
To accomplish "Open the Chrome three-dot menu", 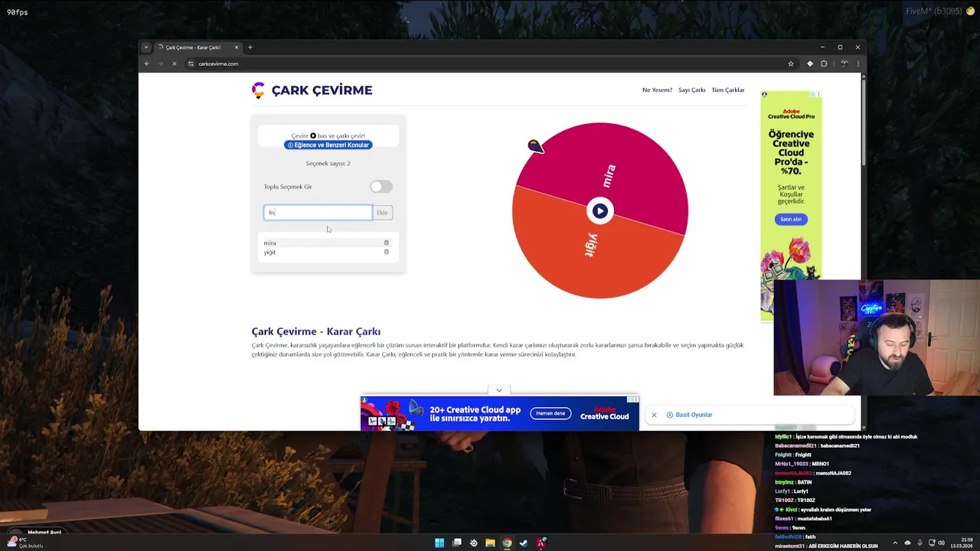I will click(857, 64).
